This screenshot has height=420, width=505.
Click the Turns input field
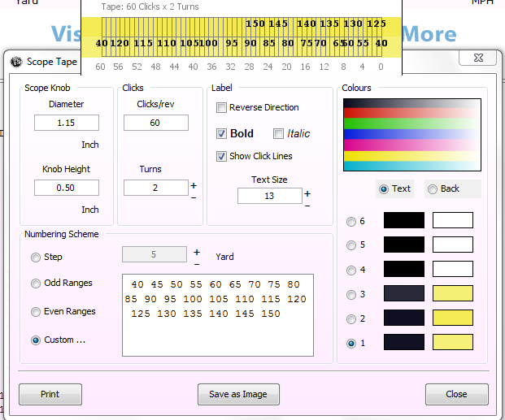156,188
